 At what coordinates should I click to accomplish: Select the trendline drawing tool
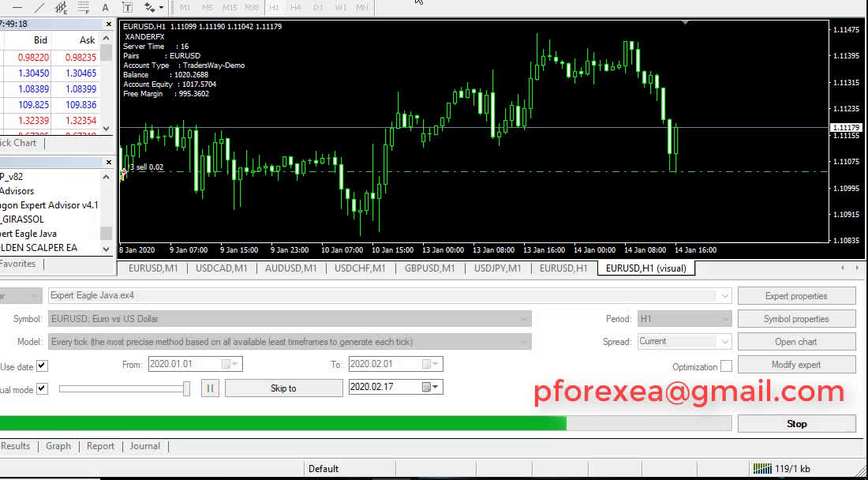tap(39, 7)
